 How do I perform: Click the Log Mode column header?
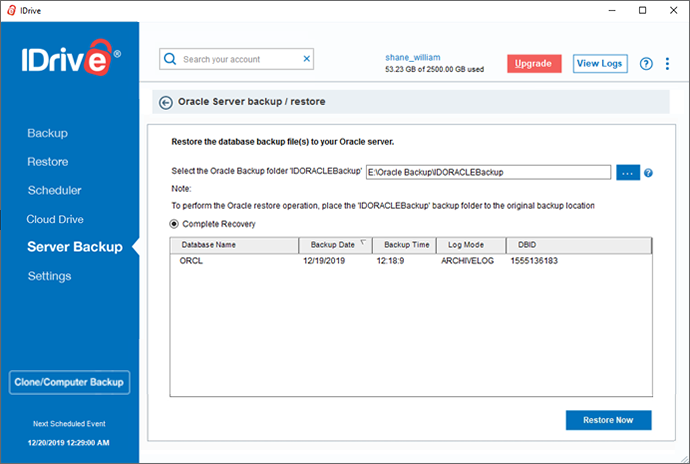pos(471,245)
